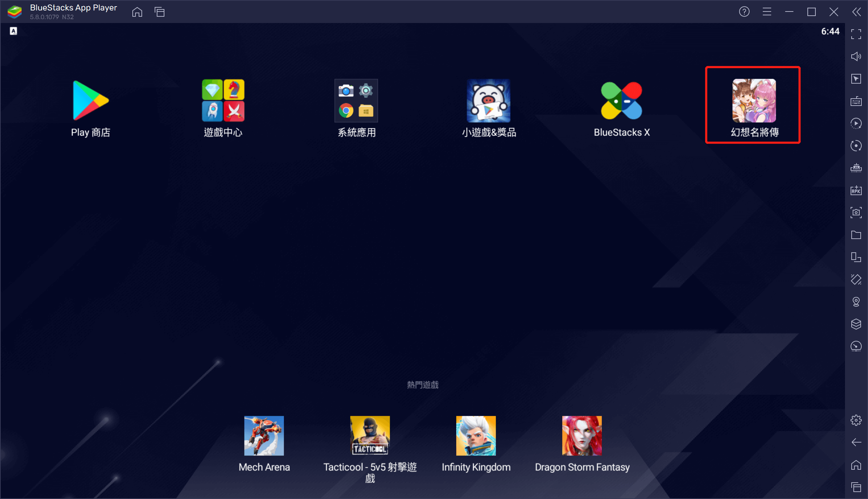Maximize the BlueStacks window

(x=812, y=12)
